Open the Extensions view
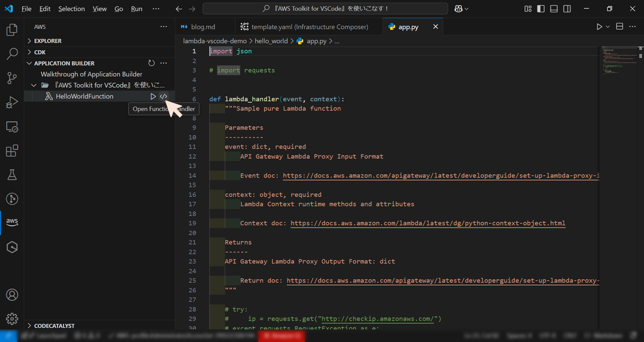This screenshot has height=342, width=644. tap(12, 150)
